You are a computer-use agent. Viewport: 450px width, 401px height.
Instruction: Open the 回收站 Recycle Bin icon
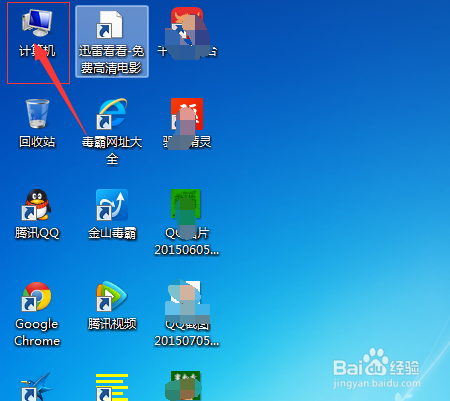(x=37, y=114)
